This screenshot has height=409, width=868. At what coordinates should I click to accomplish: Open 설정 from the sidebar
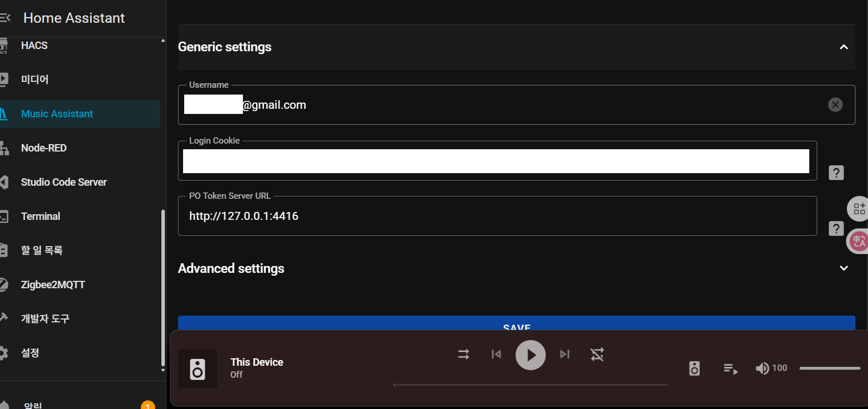(31, 353)
